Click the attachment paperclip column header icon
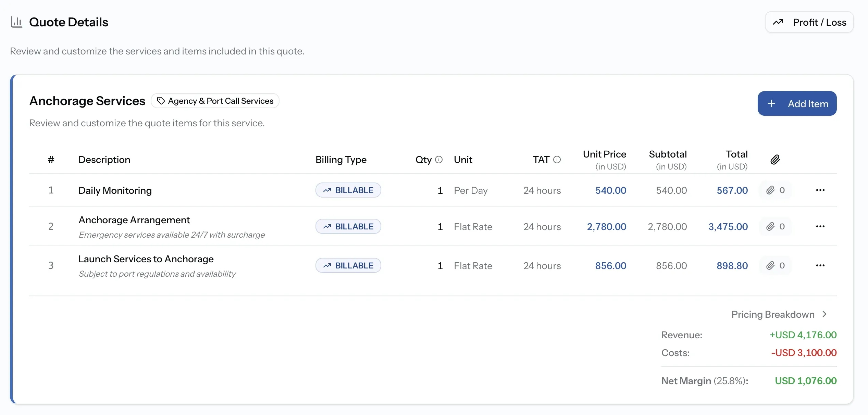 [x=775, y=160]
